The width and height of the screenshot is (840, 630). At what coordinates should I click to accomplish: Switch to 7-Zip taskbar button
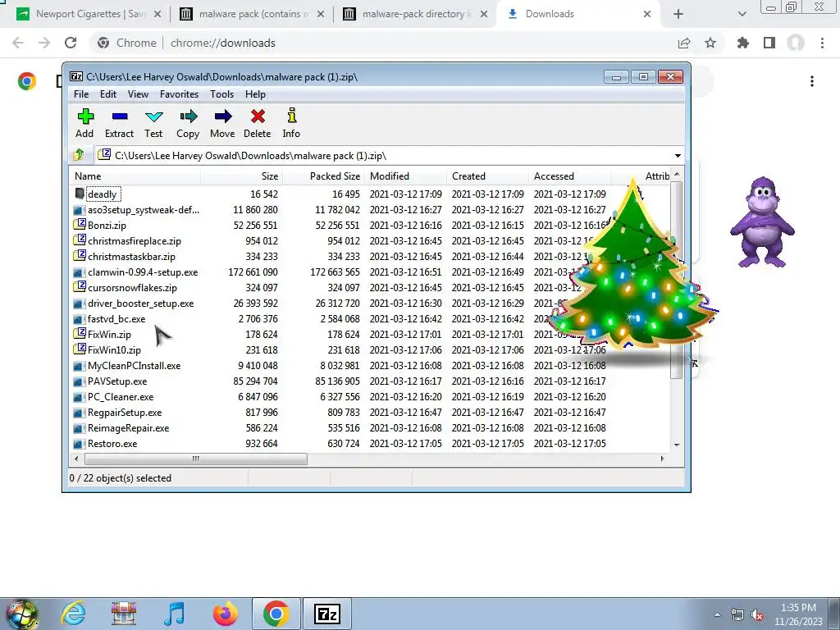pos(327,614)
